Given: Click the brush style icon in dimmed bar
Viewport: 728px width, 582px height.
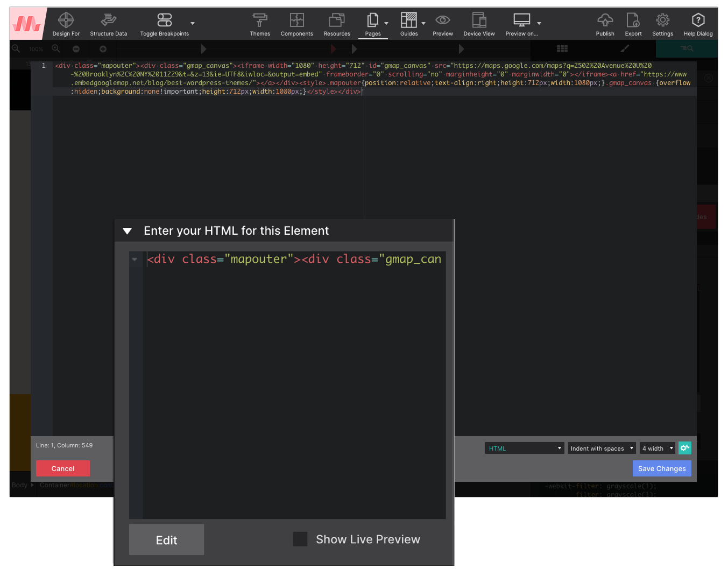Looking at the screenshot, I should (625, 48).
